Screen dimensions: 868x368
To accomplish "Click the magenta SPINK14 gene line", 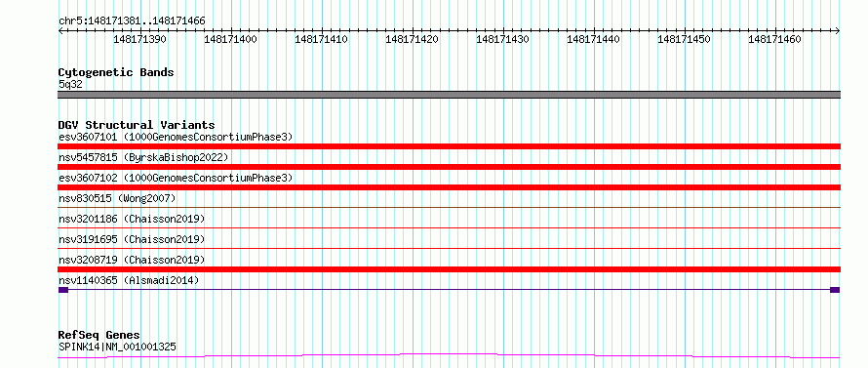I will pyautogui.click(x=449, y=355).
